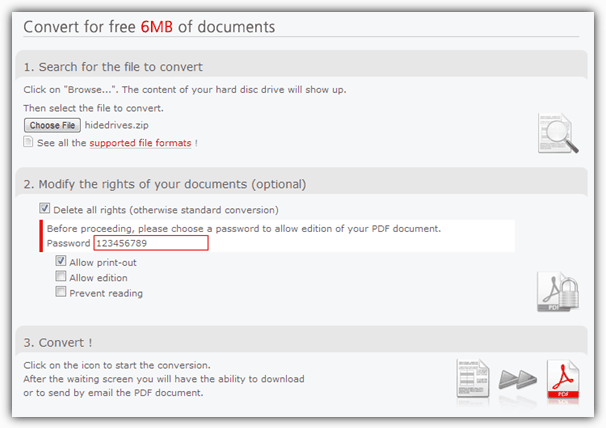Disable the Allow print-out checkbox
Screen dimensions: 606x428
(61, 261)
